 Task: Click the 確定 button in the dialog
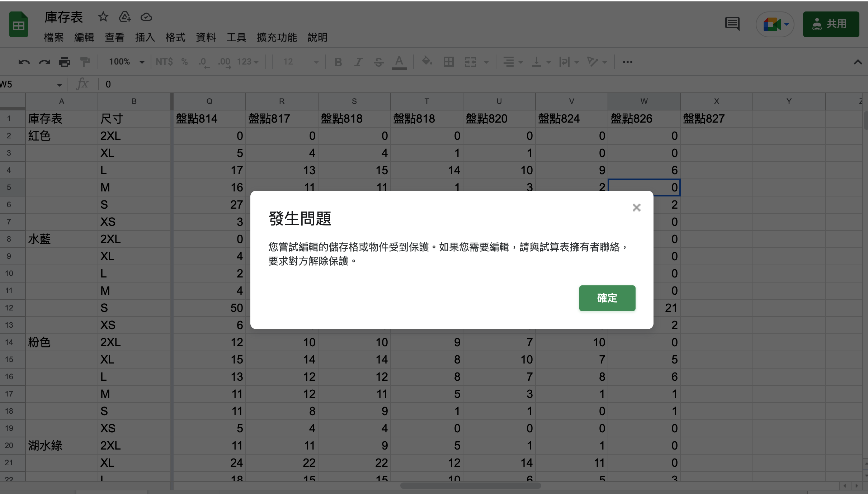pyautogui.click(x=607, y=298)
